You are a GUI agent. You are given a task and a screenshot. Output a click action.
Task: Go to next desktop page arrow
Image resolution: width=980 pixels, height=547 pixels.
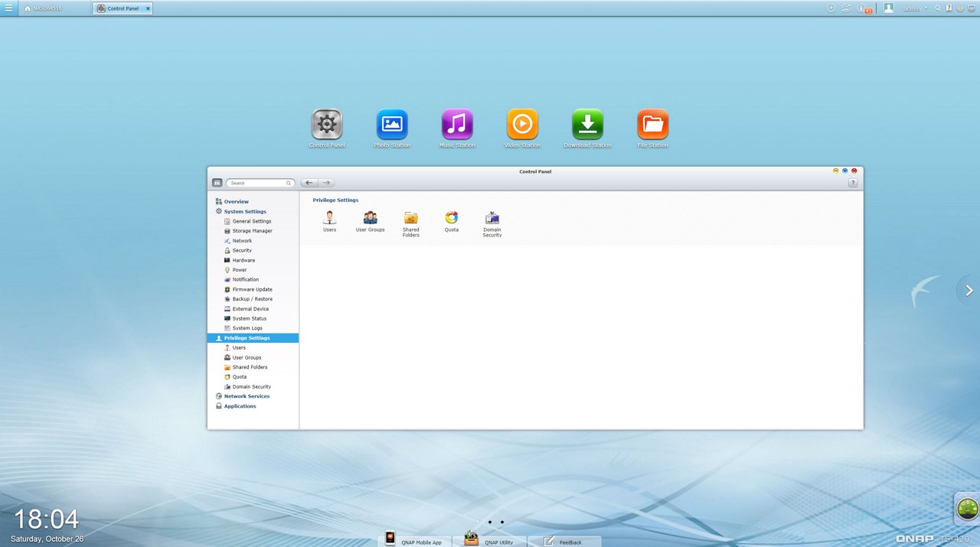tap(969, 290)
